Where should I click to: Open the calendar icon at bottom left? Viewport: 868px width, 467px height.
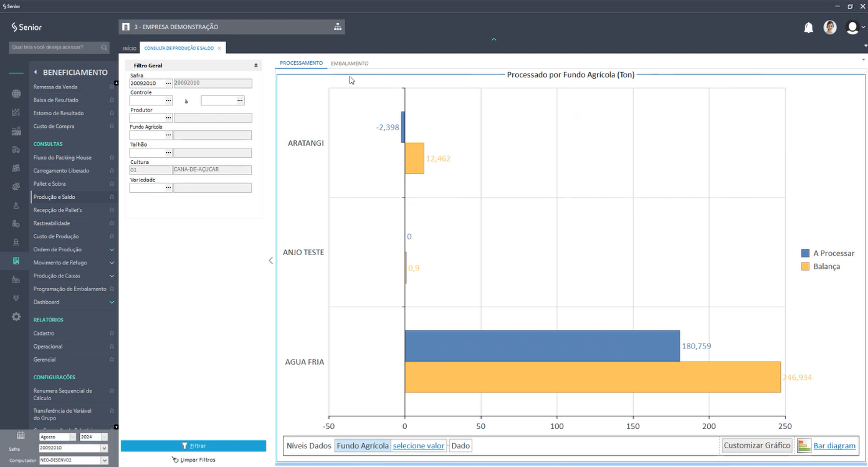pos(21,436)
